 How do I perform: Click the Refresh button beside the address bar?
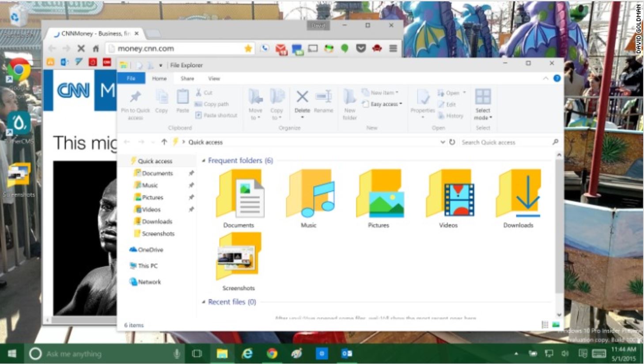[452, 142]
